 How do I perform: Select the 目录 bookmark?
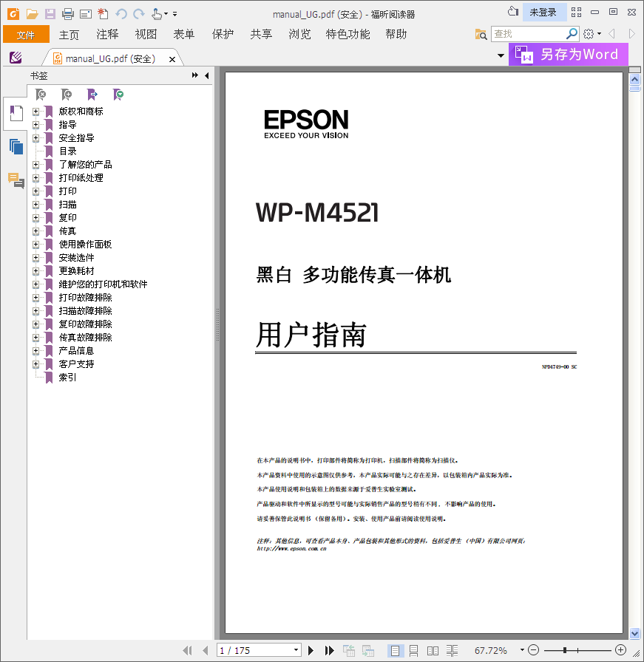(67, 151)
